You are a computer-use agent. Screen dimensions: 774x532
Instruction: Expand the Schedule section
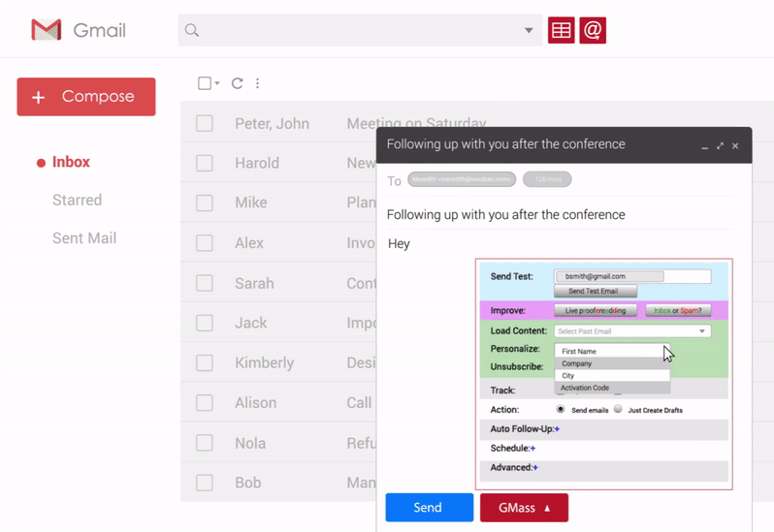pos(532,448)
